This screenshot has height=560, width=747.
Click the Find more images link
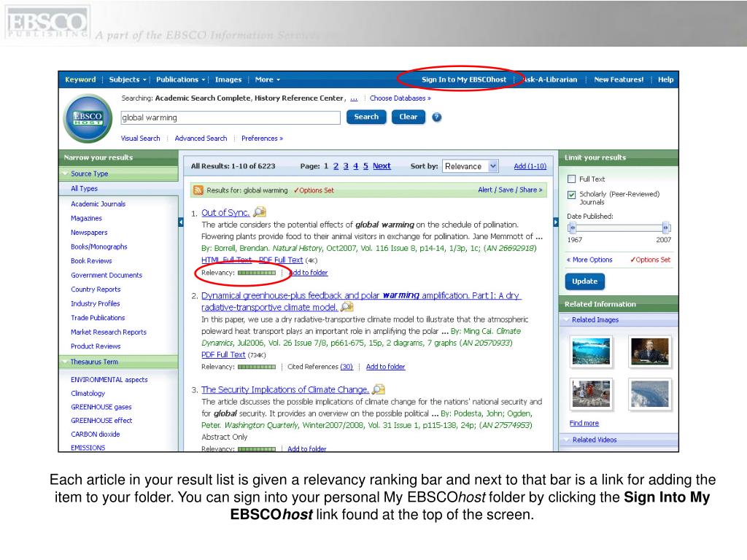point(584,424)
